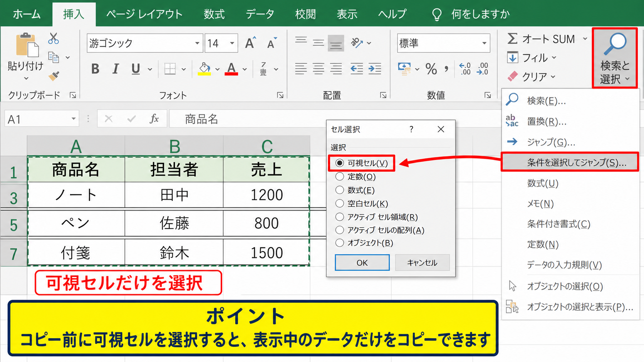Choose 条件を選択してジャンプ(S)... menu item

click(x=570, y=162)
